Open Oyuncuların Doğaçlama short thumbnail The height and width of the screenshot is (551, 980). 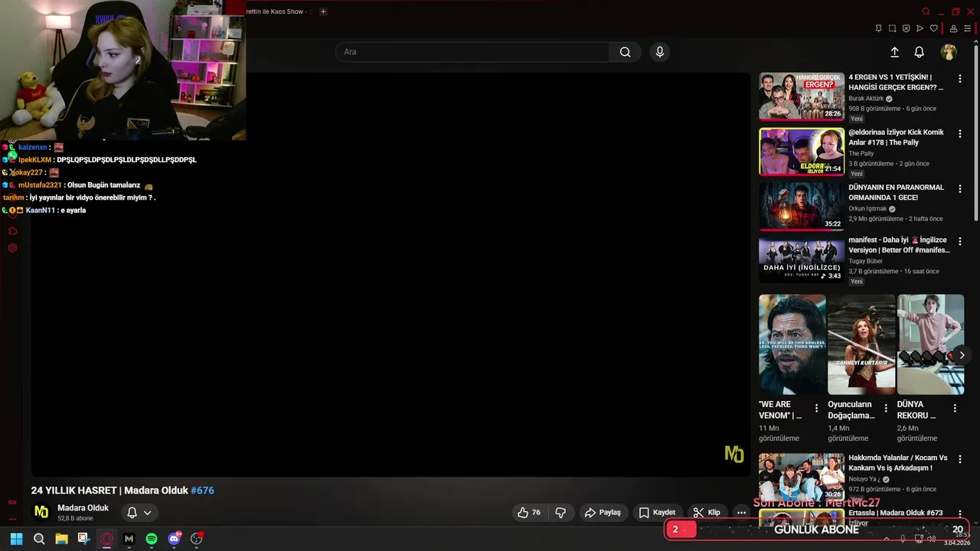pos(861,344)
